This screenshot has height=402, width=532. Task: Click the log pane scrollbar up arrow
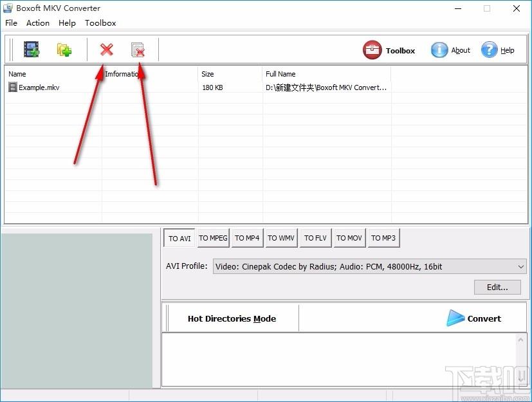521,339
